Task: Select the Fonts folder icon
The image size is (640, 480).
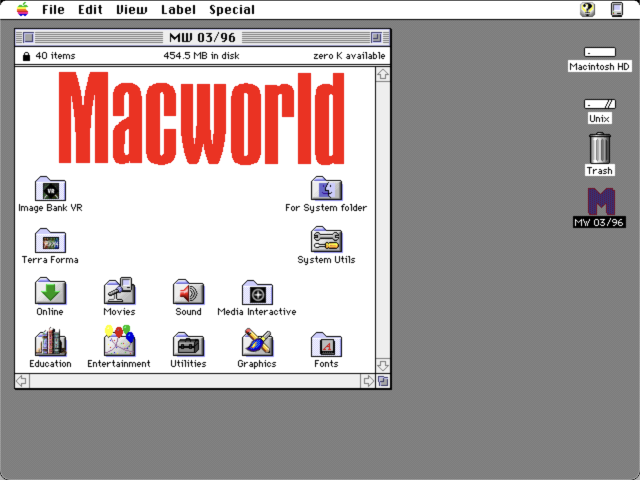Action: (326, 344)
